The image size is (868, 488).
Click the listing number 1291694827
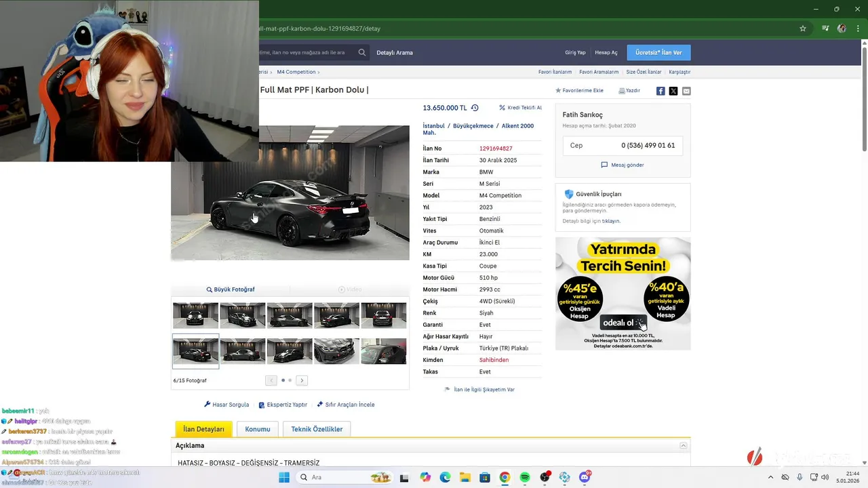click(x=496, y=148)
